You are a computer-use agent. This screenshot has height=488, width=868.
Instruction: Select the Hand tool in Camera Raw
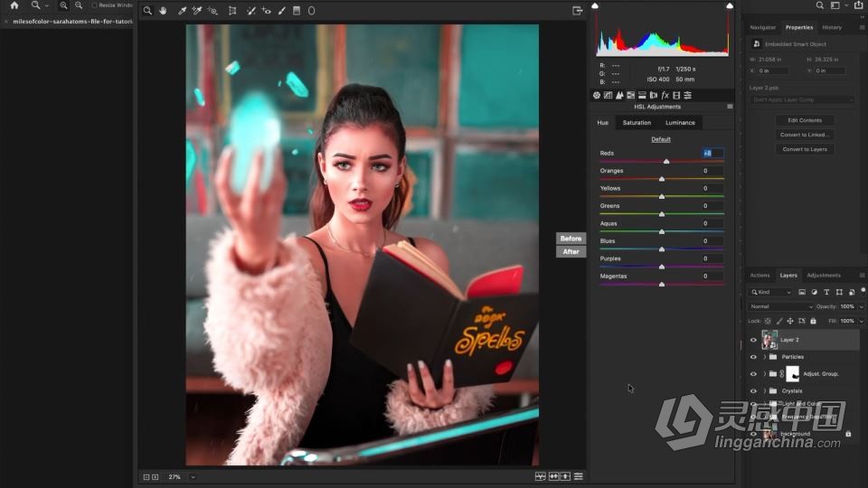point(163,11)
